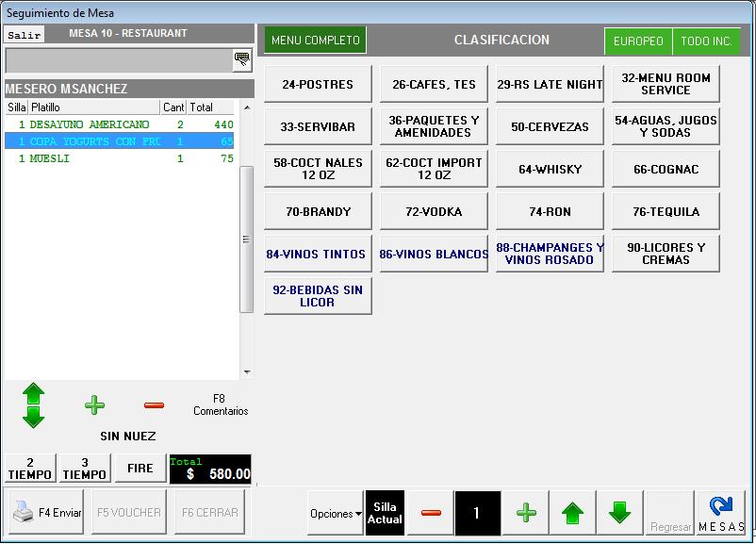This screenshot has height=544, width=756.
Task: Toggle EUROPEO plan button
Action: [x=638, y=41]
